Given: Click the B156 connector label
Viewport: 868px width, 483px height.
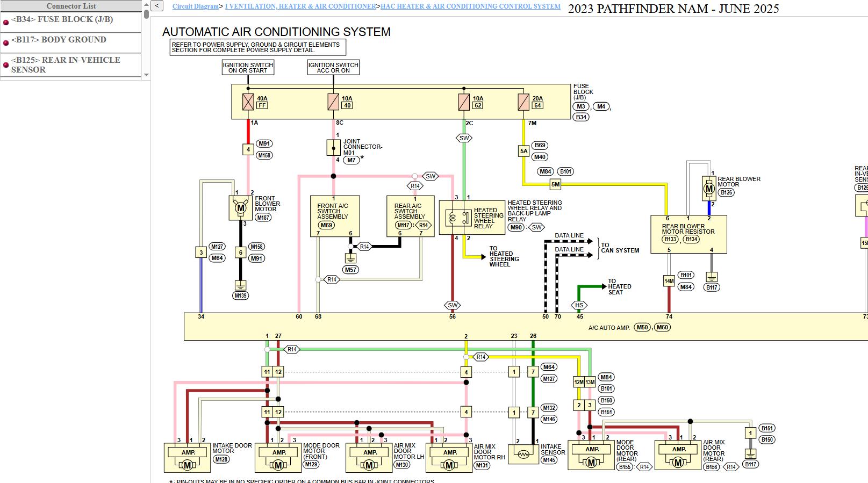Looking at the screenshot, I should [x=712, y=467].
